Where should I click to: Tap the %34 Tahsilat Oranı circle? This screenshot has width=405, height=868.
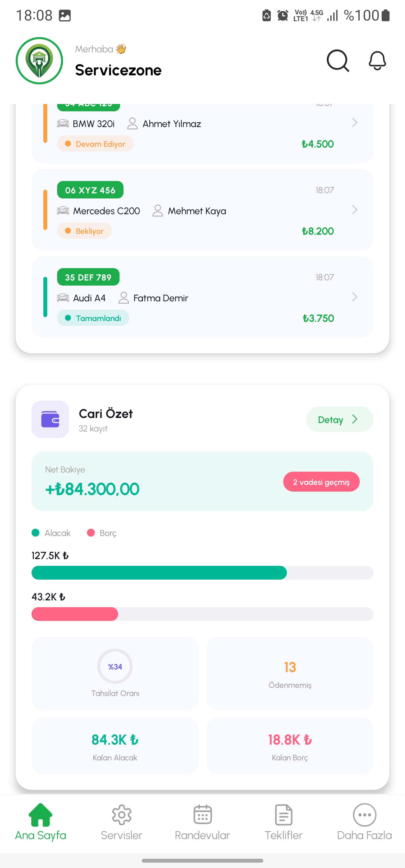115,666
